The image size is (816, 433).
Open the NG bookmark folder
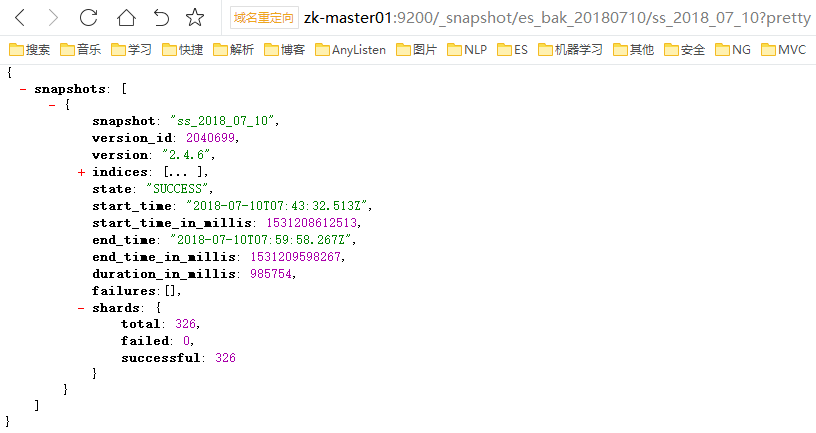point(733,50)
